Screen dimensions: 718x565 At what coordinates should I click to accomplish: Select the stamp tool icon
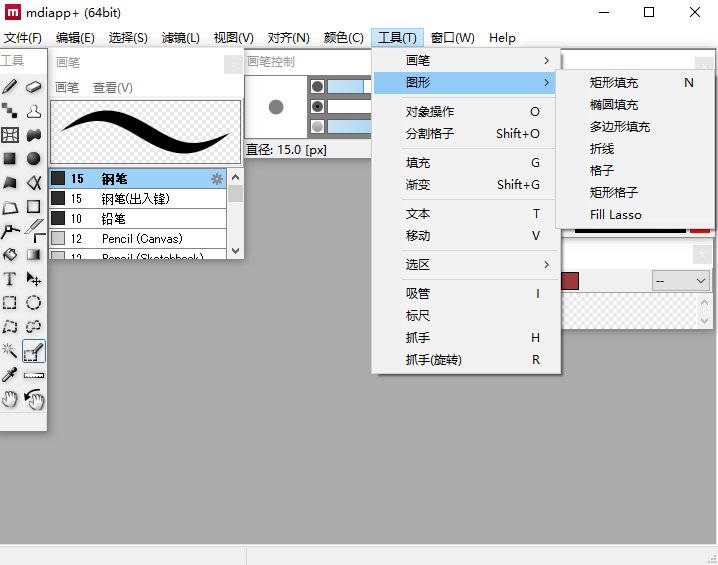tap(33, 110)
